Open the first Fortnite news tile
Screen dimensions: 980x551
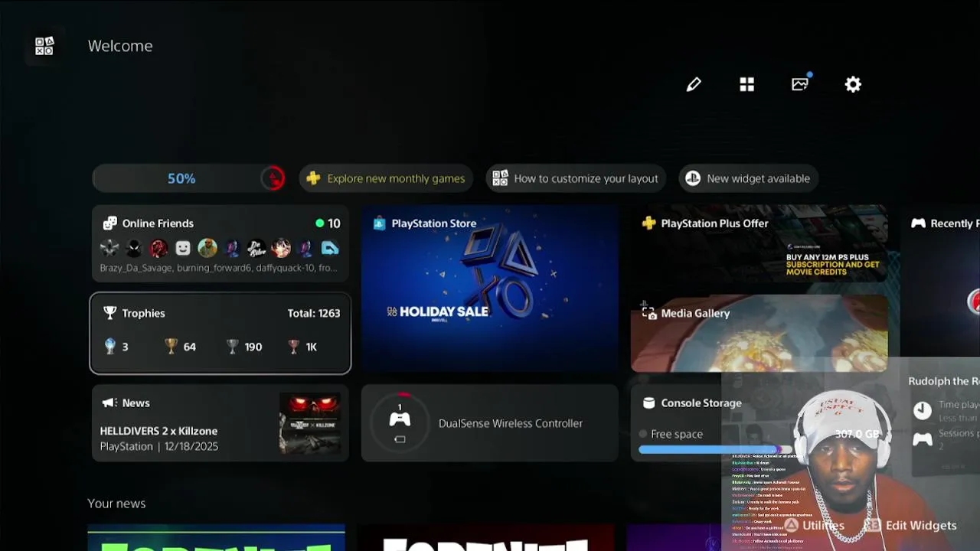tap(216, 537)
